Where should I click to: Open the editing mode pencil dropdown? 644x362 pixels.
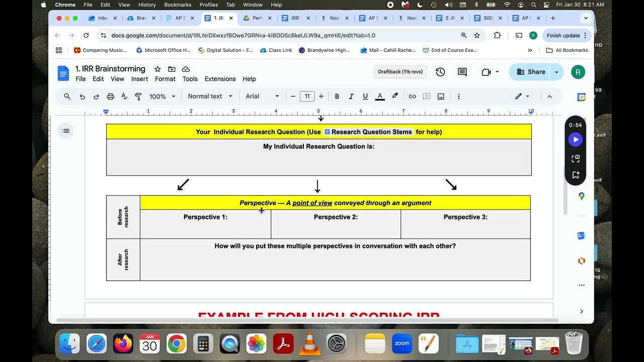click(522, 97)
